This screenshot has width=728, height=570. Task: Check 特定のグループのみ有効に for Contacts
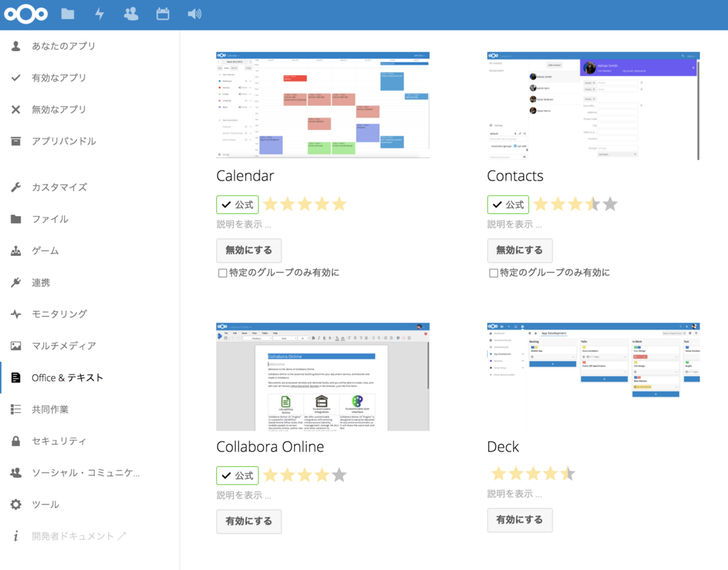[x=493, y=273]
